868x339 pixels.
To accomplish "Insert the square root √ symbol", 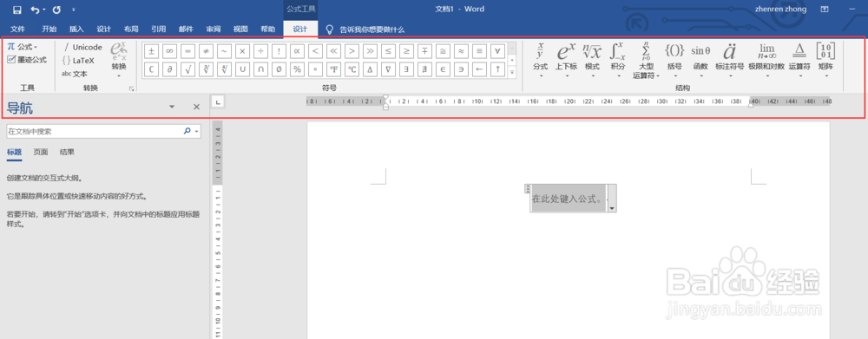I will (187, 69).
